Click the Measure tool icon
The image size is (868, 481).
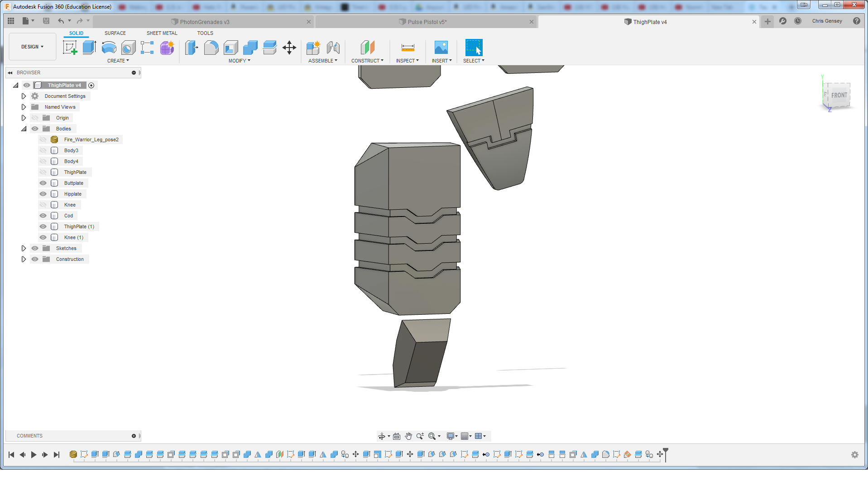(408, 48)
